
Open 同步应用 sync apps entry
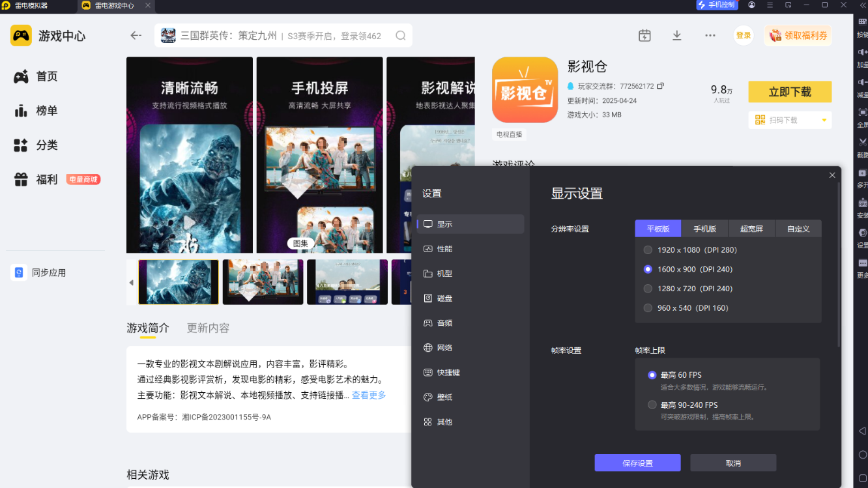[x=49, y=272]
